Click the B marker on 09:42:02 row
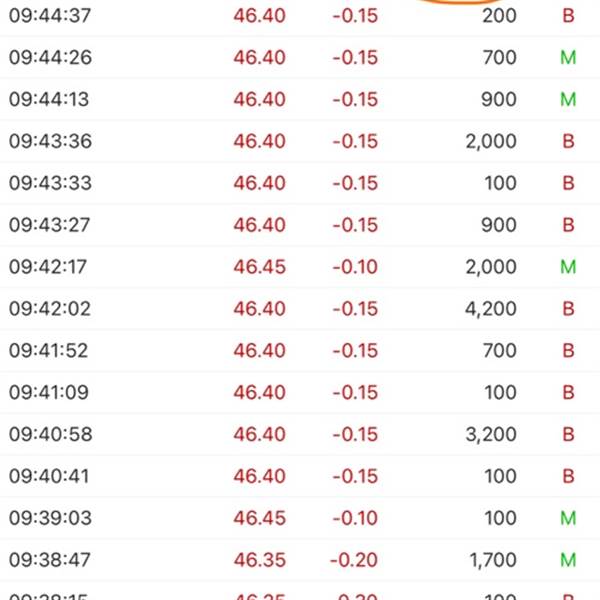 [x=568, y=308]
